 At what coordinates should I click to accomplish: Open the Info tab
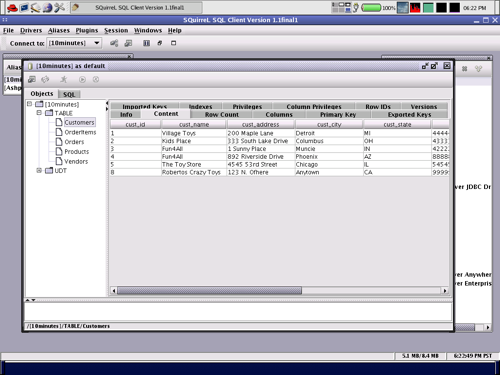coord(126,114)
